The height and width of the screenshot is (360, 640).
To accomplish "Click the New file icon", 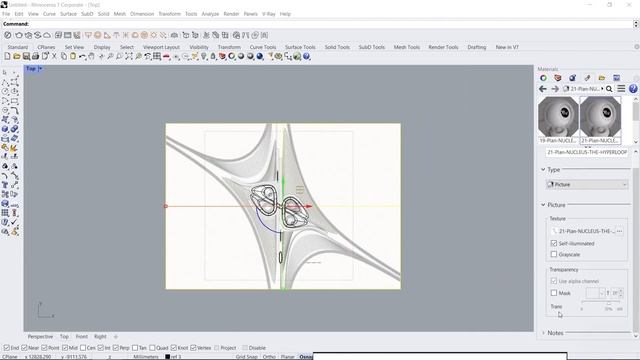I will click(7, 56).
